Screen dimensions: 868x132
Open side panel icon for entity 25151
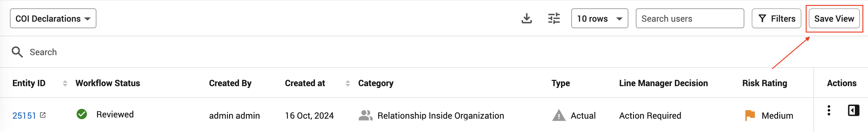(x=853, y=110)
